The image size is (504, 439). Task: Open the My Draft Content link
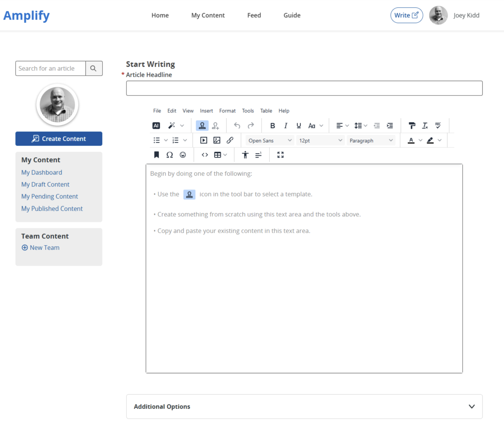[x=45, y=184]
